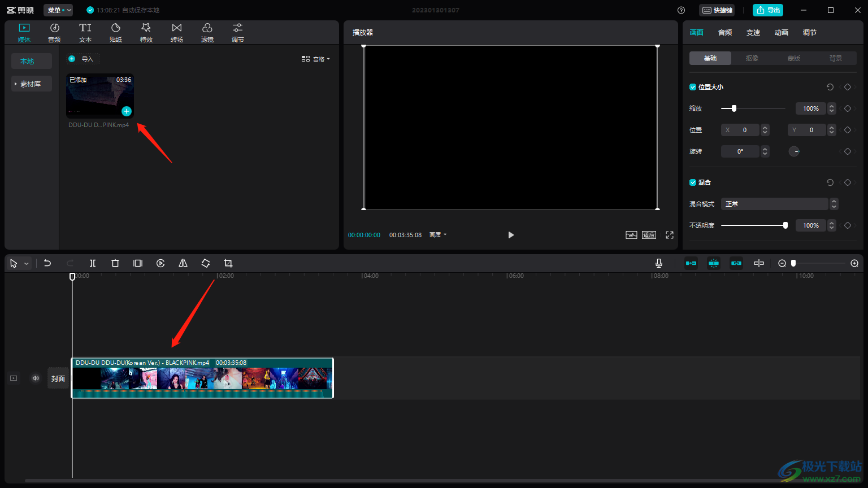Viewport: 868px width, 488px height.
Task: Open the select tool mode dropdown arrow
Action: (26, 264)
